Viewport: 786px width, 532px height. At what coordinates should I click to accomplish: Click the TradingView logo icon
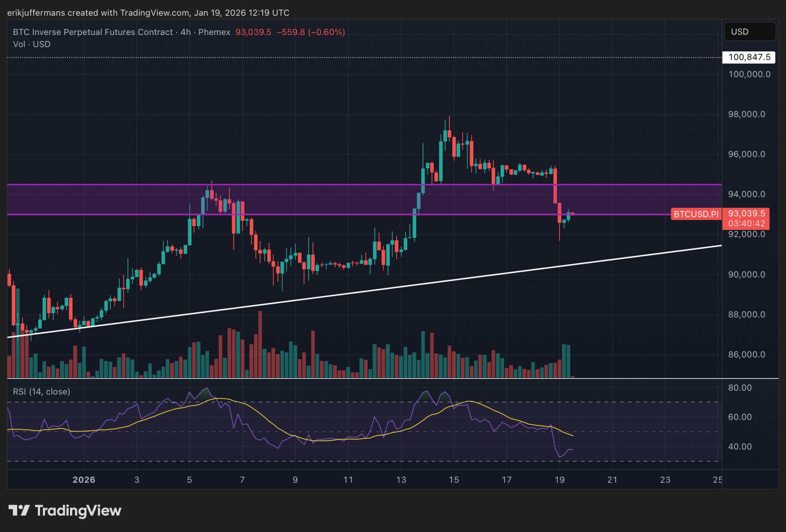coord(19,510)
